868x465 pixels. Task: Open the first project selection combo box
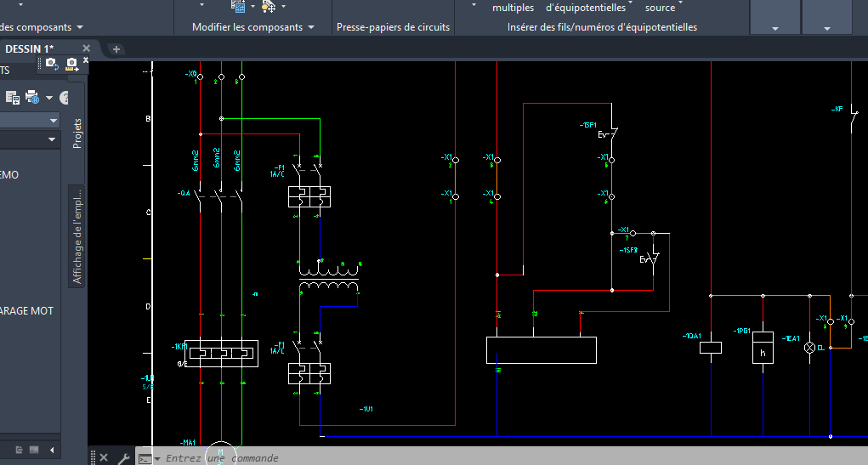[x=30, y=120]
